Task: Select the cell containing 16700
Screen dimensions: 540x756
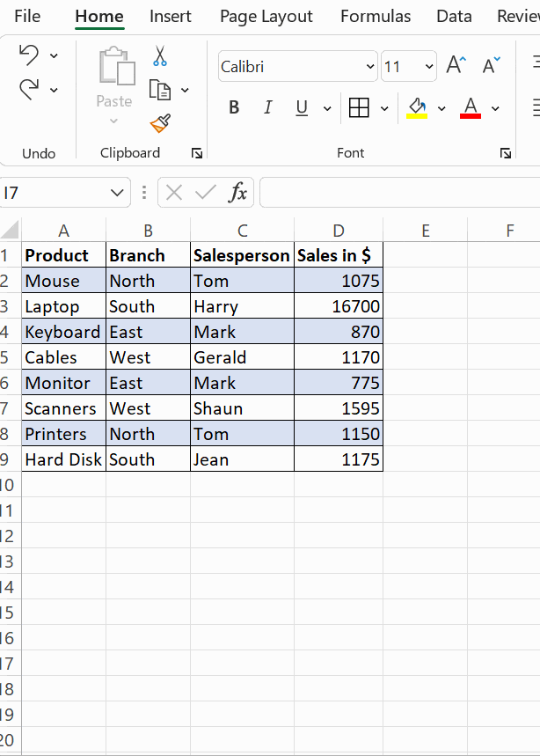Action: 339,306
